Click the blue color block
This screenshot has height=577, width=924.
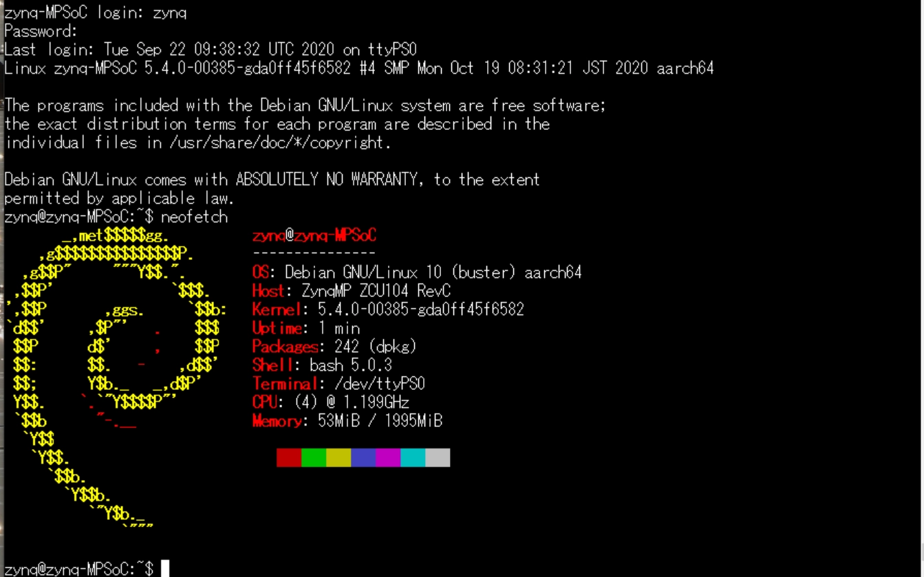[363, 457]
